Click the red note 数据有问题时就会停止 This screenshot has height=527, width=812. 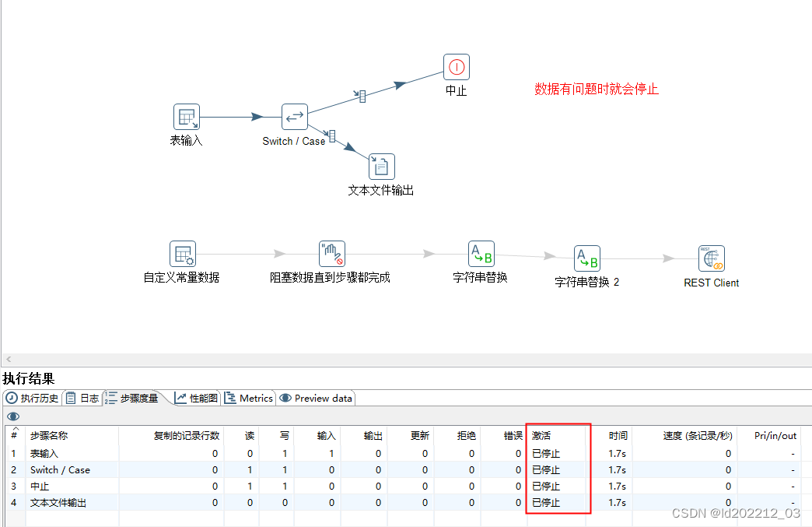(x=597, y=89)
